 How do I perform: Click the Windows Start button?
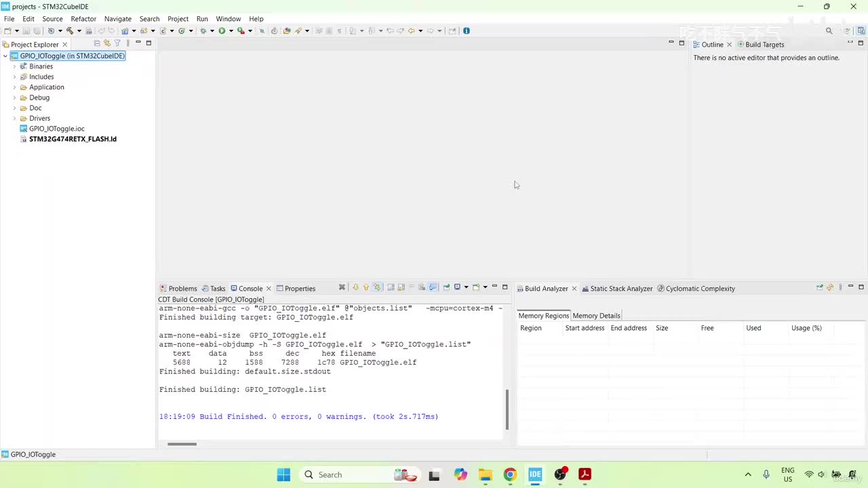(283, 474)
